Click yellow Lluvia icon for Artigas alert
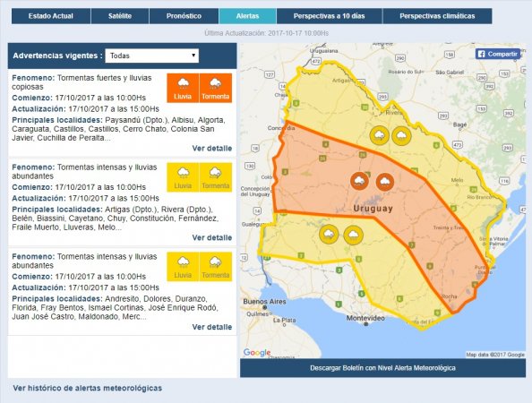532x403 pixels. coord(183,177)
